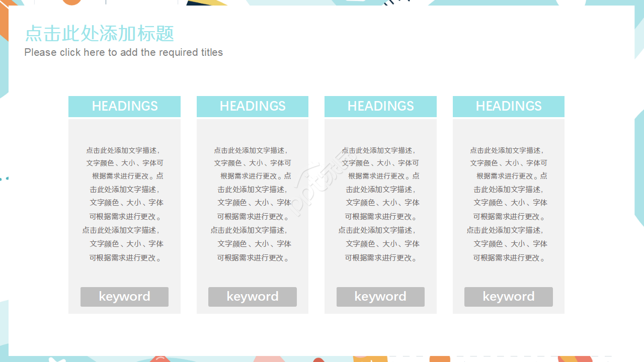Click the description text in fourth card
Screen dimensions: 644x362
(508, 204)
